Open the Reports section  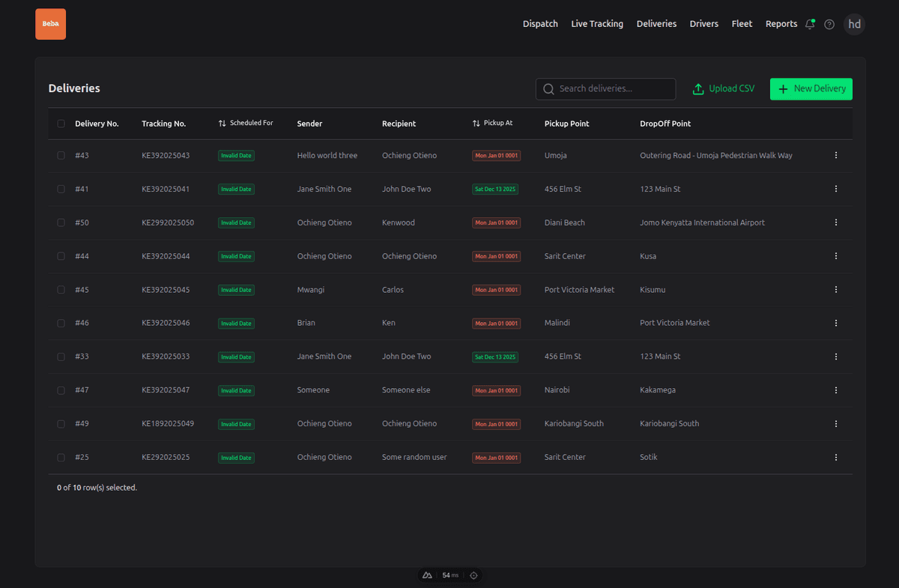tap(781, 23)
